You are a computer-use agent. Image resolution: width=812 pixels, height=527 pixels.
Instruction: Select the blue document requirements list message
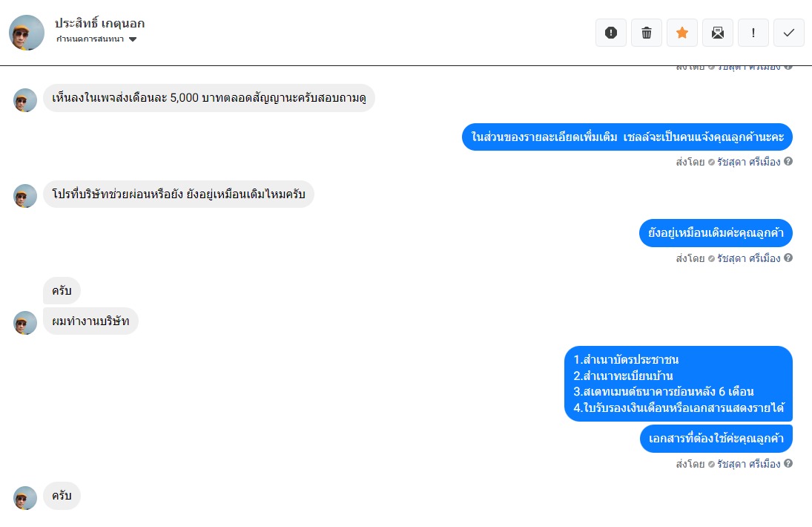coord(679,384)
